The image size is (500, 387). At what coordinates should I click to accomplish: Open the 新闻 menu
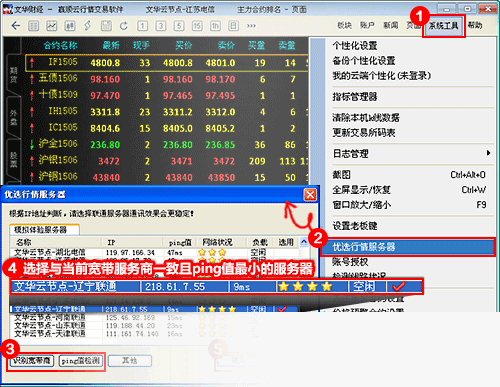point(390,25)
